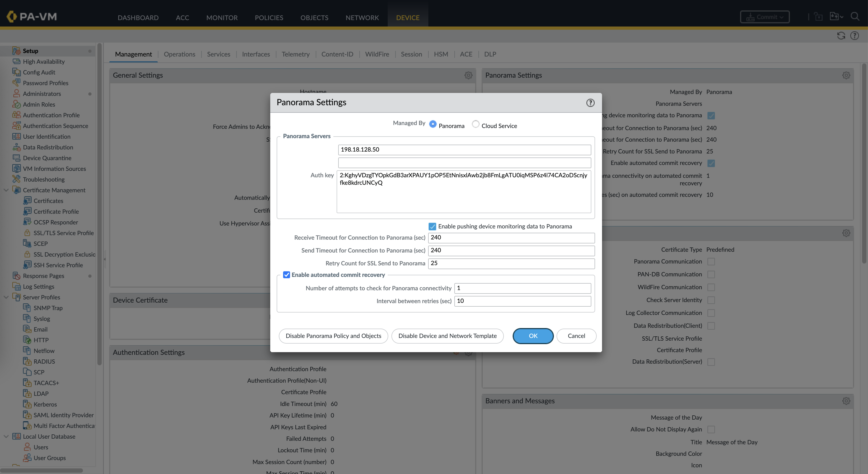Click gear icon in General Settings panel
The height and width of the screenshot is (474, 868).
[468, 75]
